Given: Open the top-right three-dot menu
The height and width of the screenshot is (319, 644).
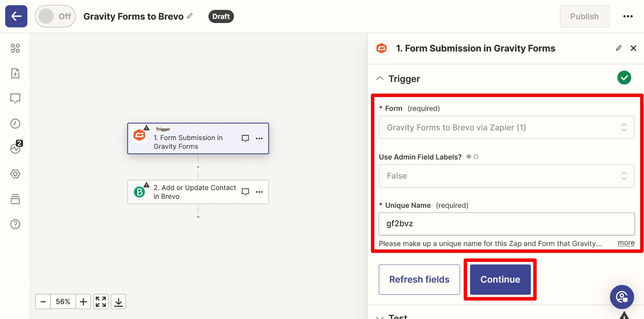Looking at the screenshot, I should click(628, 16).
